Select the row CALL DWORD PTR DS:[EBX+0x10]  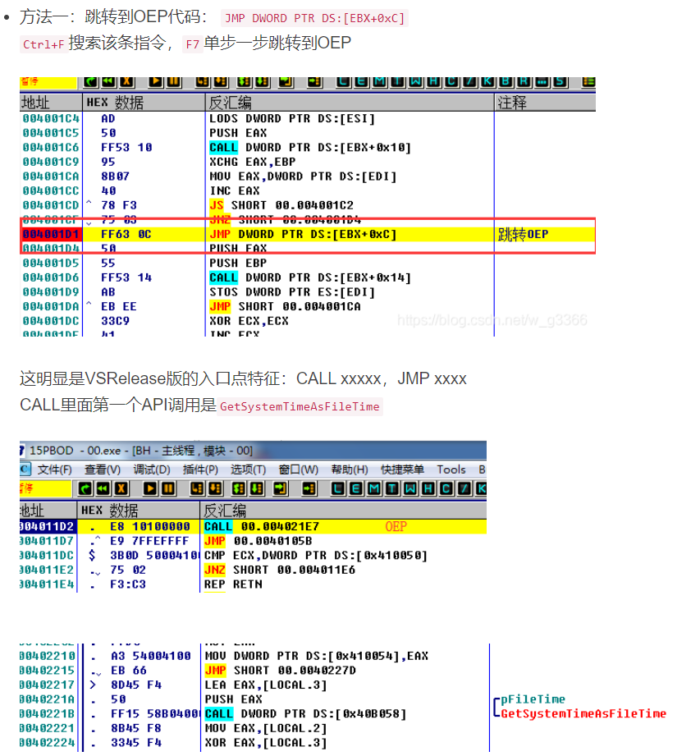tap(308, 148)
